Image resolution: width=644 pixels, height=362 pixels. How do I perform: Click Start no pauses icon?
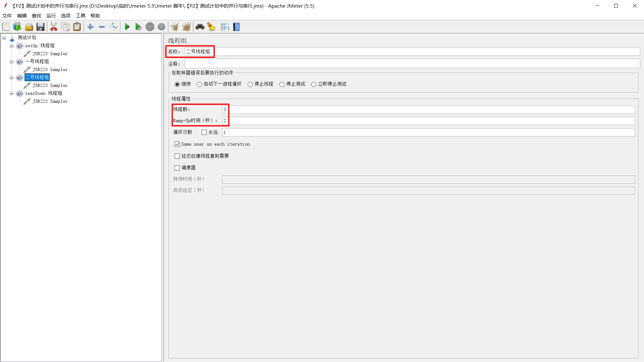[138, 27]
